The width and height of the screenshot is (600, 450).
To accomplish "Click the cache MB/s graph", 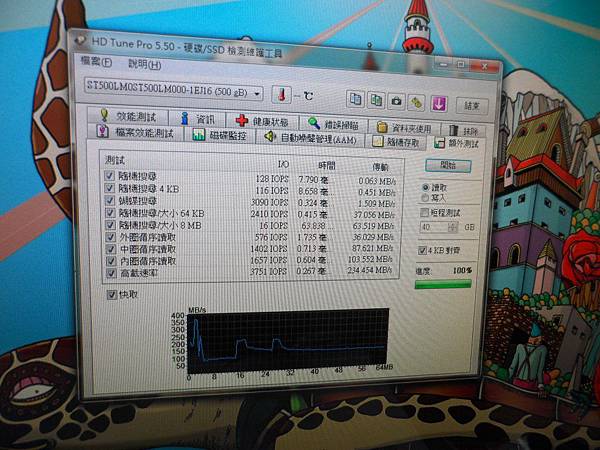I will 287,341.
